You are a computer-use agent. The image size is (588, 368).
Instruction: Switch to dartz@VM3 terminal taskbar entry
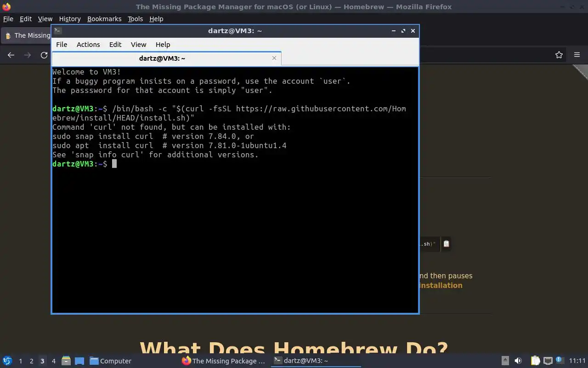coord(315,361)
